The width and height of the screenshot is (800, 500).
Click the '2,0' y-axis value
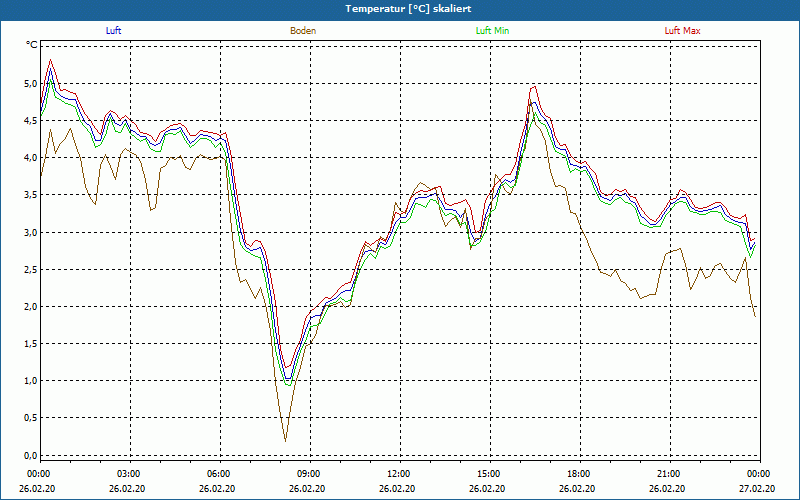pos(31,307)
